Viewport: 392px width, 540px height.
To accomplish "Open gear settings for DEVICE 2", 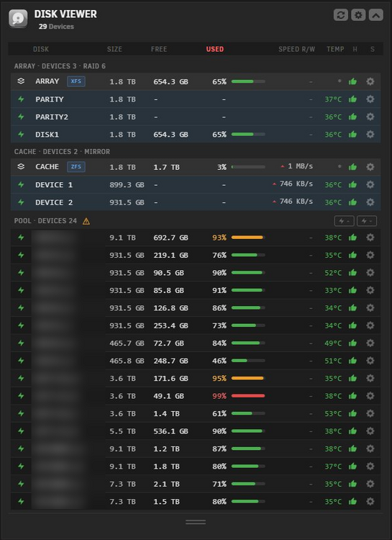I will click(x=370, y=202).
